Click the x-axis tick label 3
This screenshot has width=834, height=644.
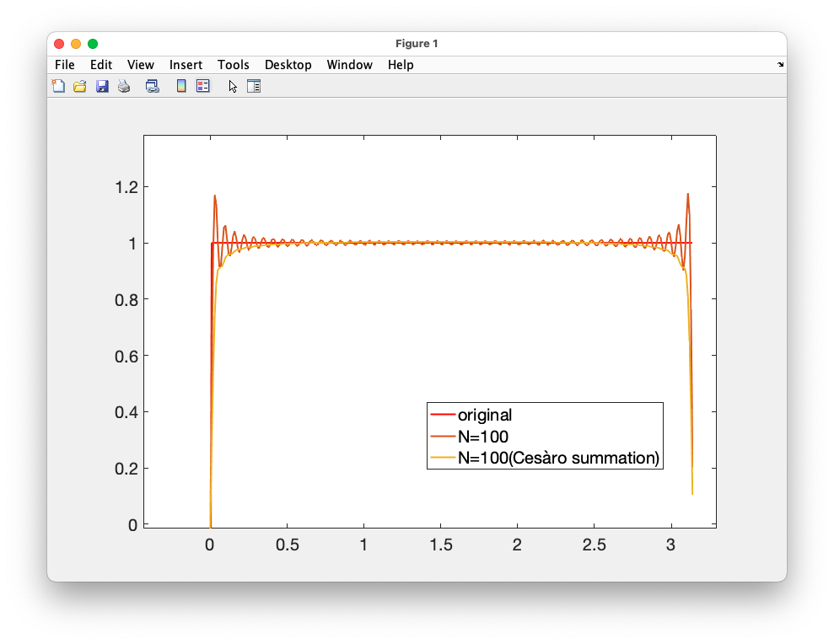(670, 545)
